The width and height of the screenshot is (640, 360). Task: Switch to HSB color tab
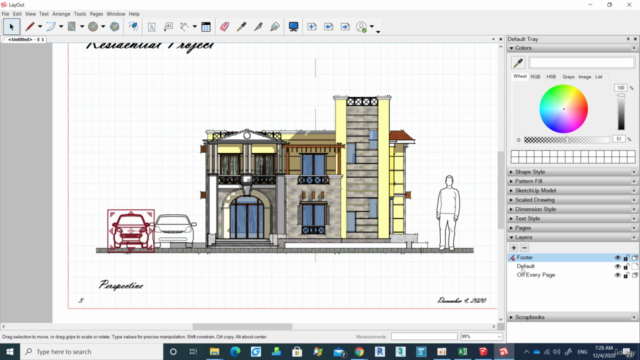pos(551,77)
